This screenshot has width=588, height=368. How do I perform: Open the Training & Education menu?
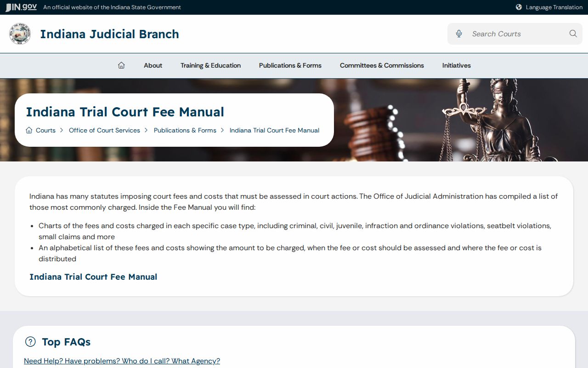tap(210, 65)
